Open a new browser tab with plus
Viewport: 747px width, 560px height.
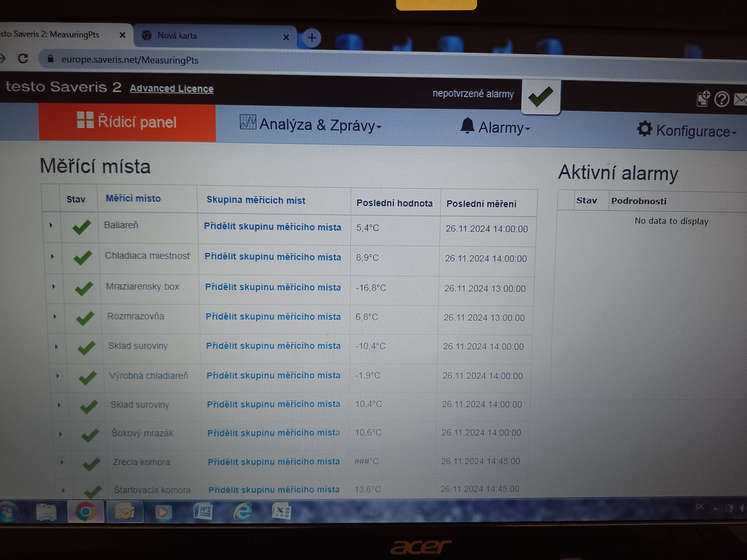pyautogui.click(x=312, y=38)
